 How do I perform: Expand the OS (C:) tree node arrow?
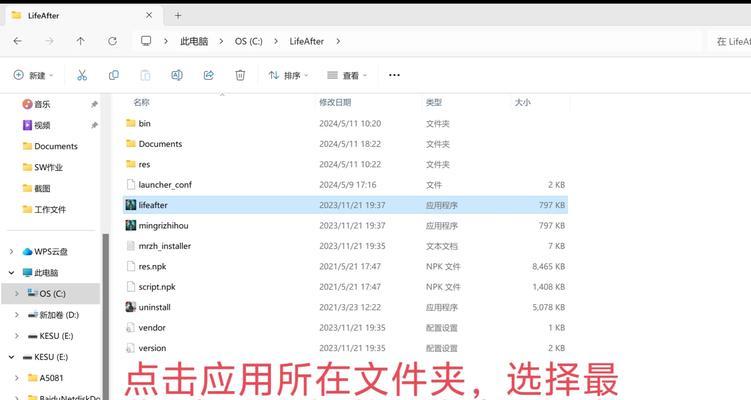(17, 294)
